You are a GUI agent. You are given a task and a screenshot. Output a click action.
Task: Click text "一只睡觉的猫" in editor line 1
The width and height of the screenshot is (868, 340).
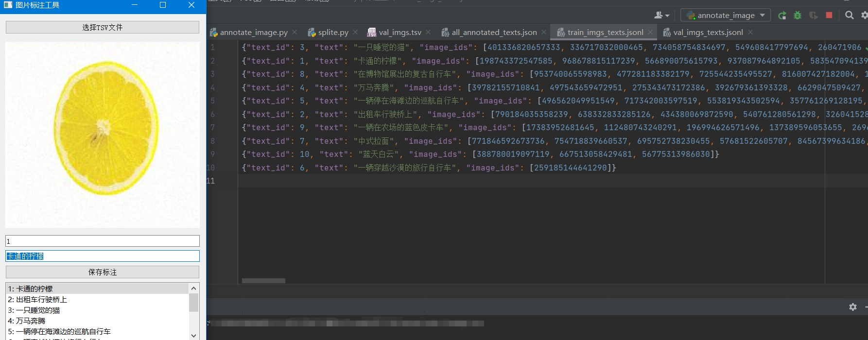tap(382, 48)
